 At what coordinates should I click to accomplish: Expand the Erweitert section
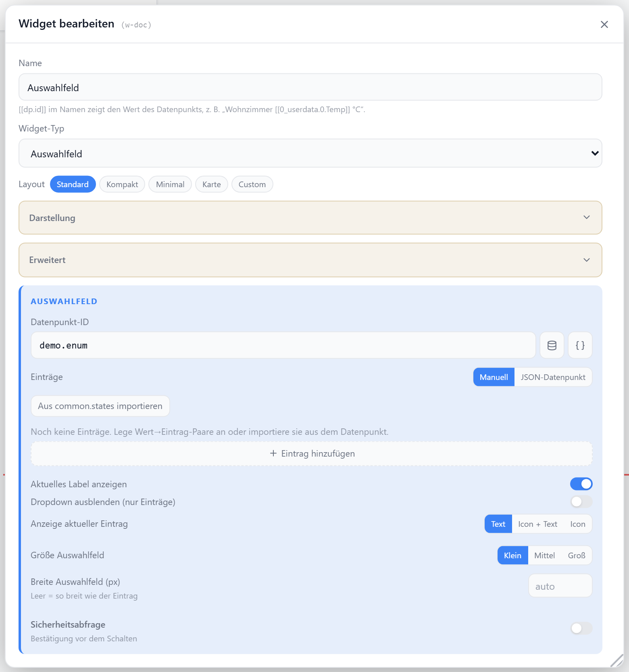(x=310, y=260)
